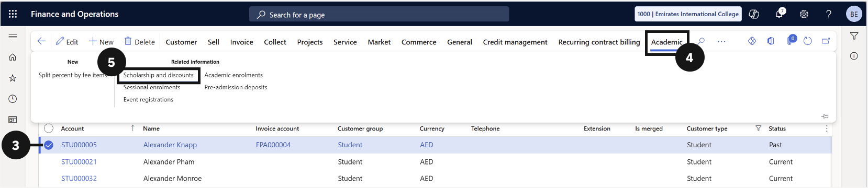The height and width of the screenshot is (188, 868).
Task: Click the Delete button
Action: tap(139, 42)
